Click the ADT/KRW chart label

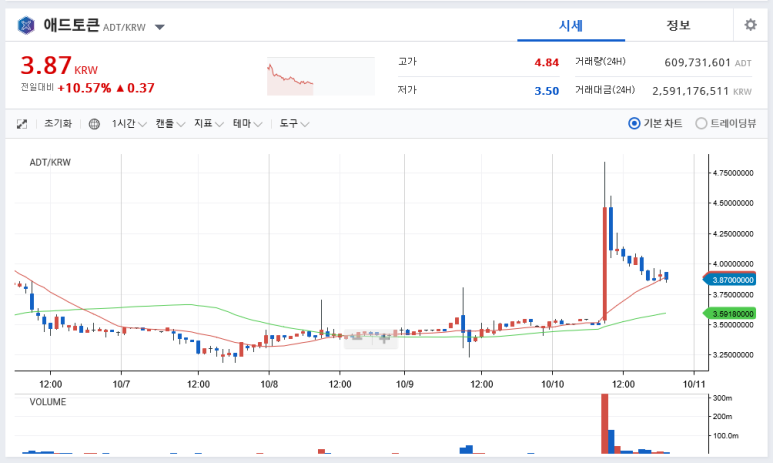pos(50,162)
